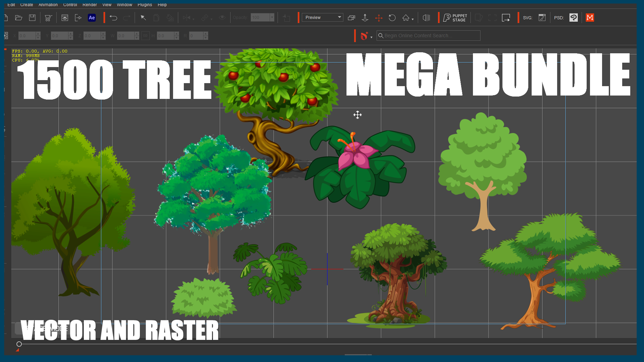Open the camera record icon
The width and height of the screenshot is (644, 362).
click(x=352, y=18)
